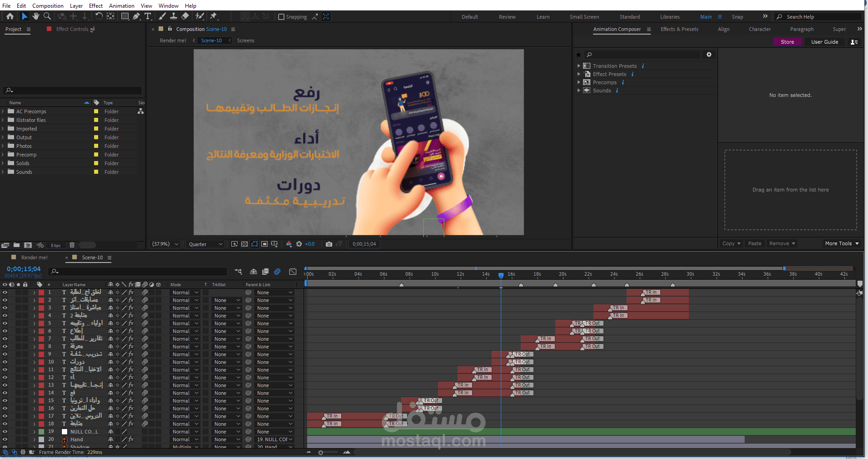Viewport: 868px width, 459px height.
Task: Select the Hand tool in toolbar
Action: click(x=36, y=16)
